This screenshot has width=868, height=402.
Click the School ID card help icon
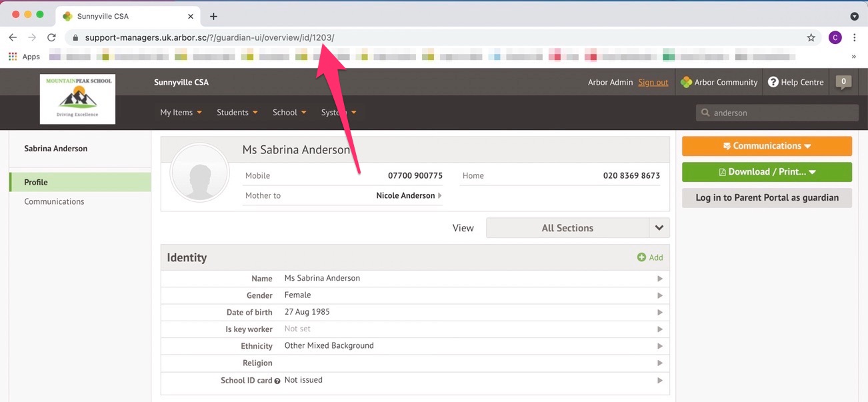coord(277,381)
